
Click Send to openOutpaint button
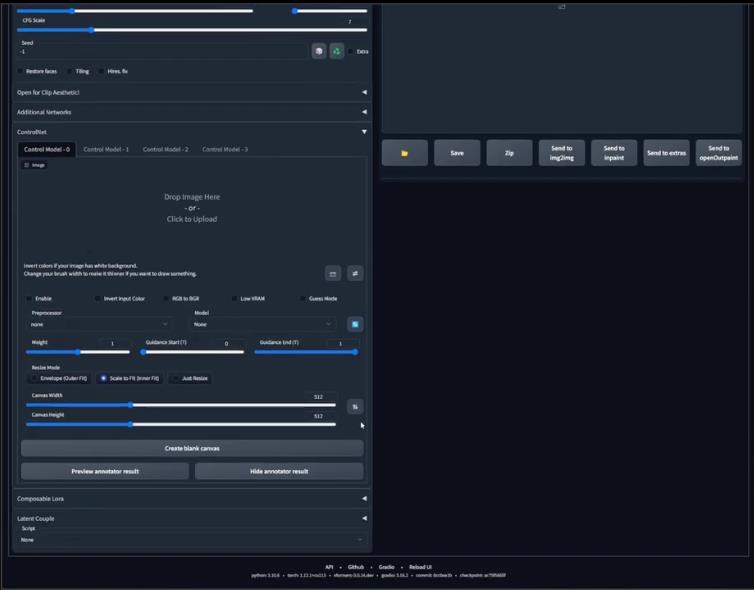[x=718, y=153]
